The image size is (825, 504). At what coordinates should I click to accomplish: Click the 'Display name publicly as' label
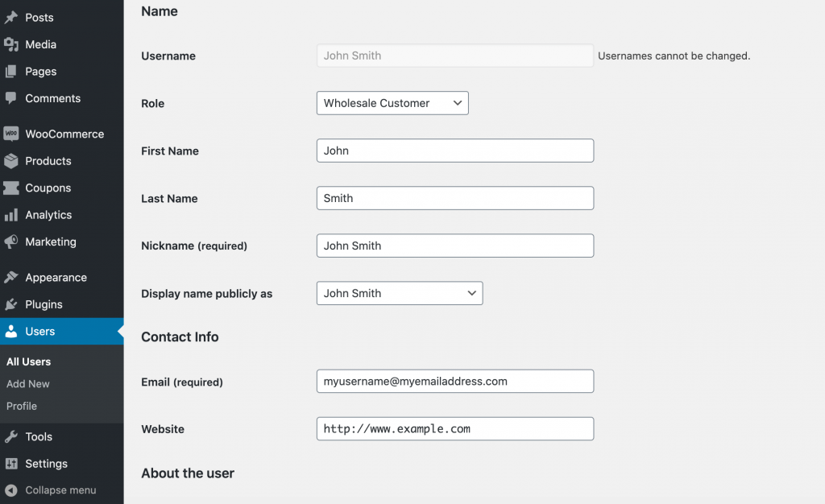pyautogui.click(x=207, y=294)
